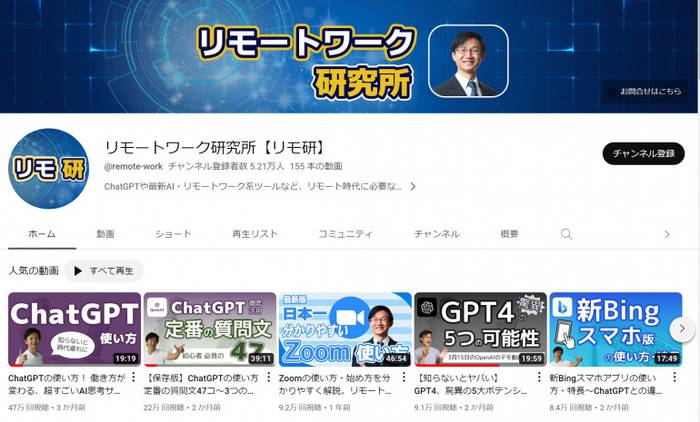Viewport: 700px width, 422px height.
Task: Show next popular videos with carousel arrow
Action: tap(682, 329)
